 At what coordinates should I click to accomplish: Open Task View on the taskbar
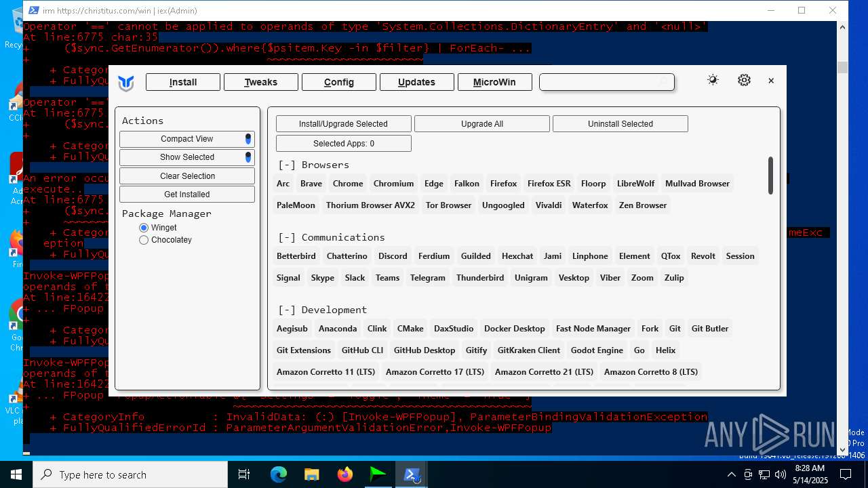[244, 474]
